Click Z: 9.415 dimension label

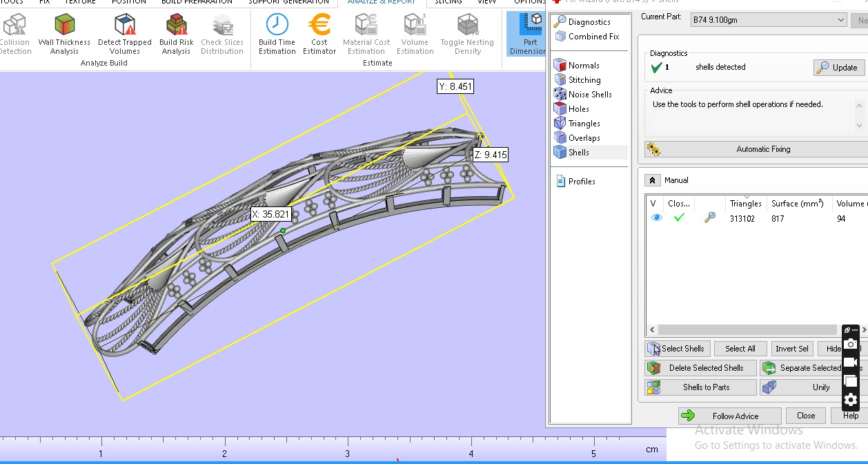click(x=491, y=155)
